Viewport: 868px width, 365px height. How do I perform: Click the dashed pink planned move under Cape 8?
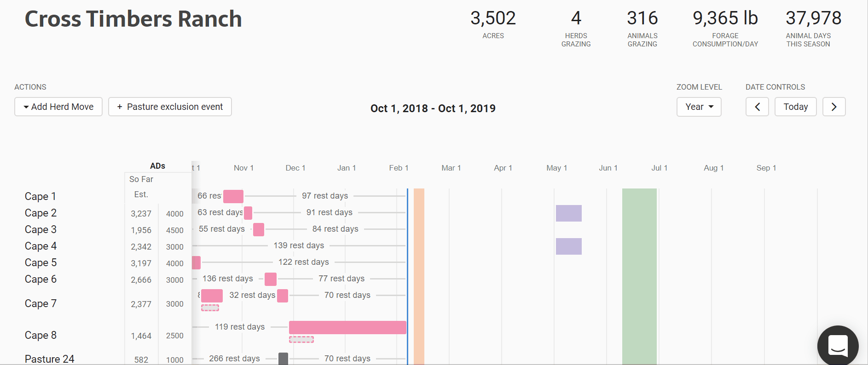[x=301, y=340]
